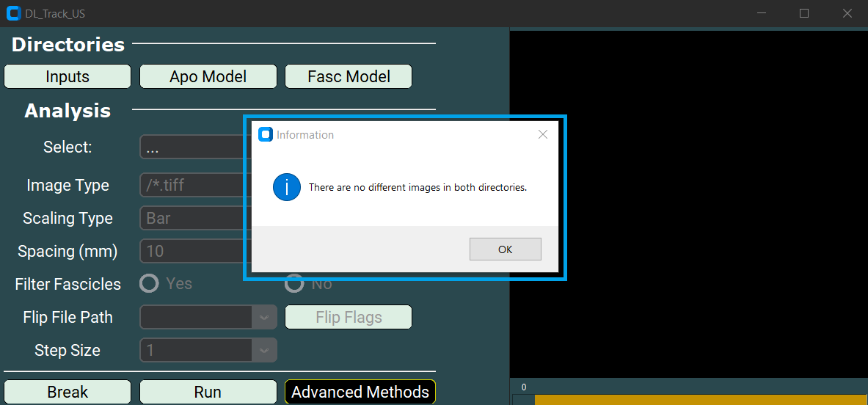Open Advanced Methods
The height and width of the screenshot is (405, 868).
(360, 393)
